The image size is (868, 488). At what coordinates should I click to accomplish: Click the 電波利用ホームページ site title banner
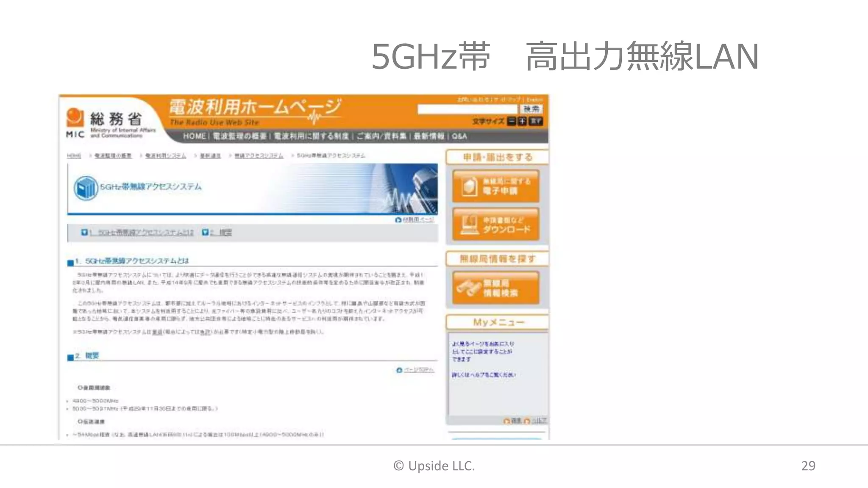[x=255, y=112]
